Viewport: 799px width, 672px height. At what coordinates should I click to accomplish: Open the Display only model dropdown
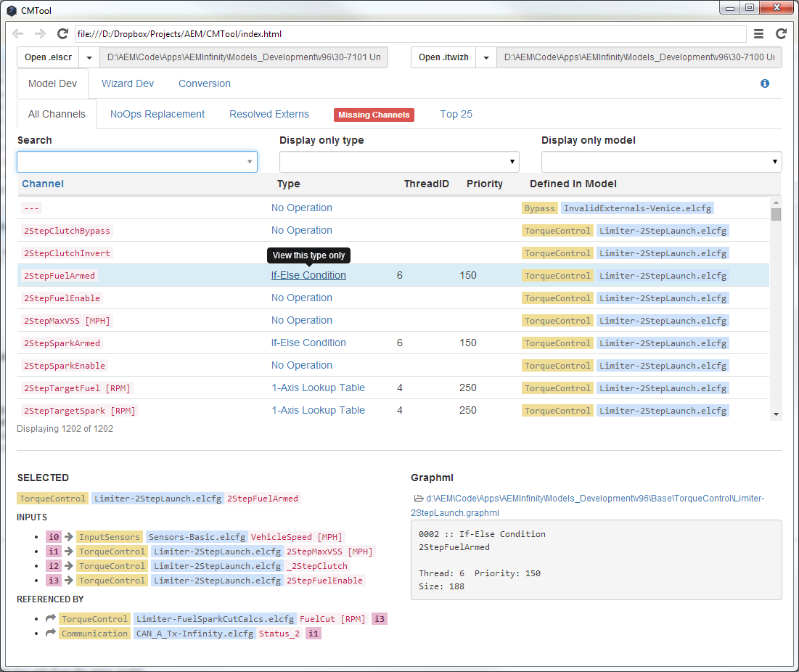click(x=661, y=162)
